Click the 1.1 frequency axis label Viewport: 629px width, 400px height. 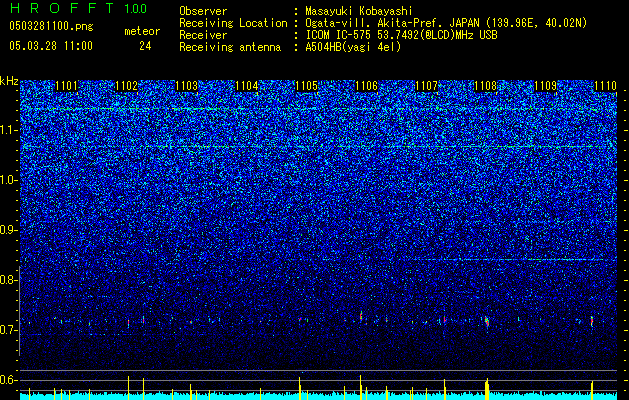pos(8,130)
